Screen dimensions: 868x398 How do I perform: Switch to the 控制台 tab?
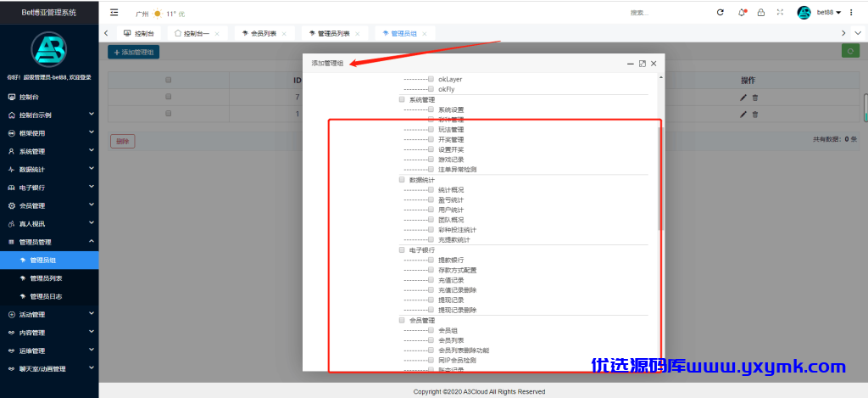[138, 34]
